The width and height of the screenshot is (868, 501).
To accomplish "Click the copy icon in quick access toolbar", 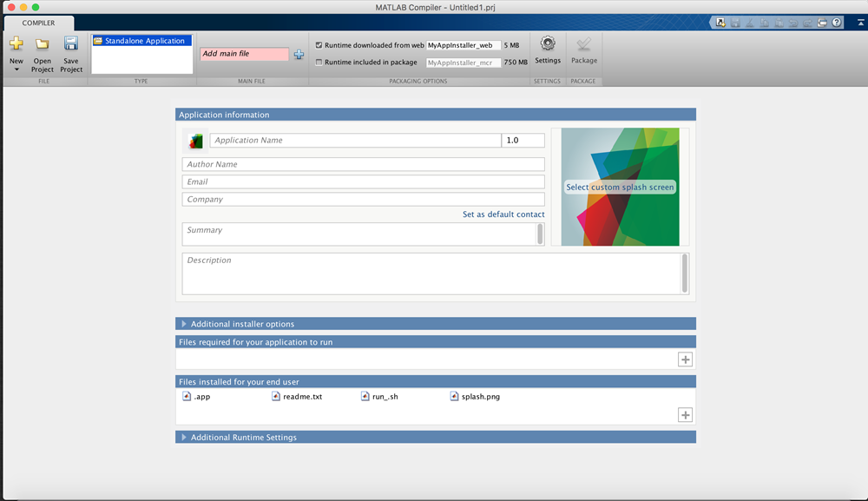I will click(765, 23).
